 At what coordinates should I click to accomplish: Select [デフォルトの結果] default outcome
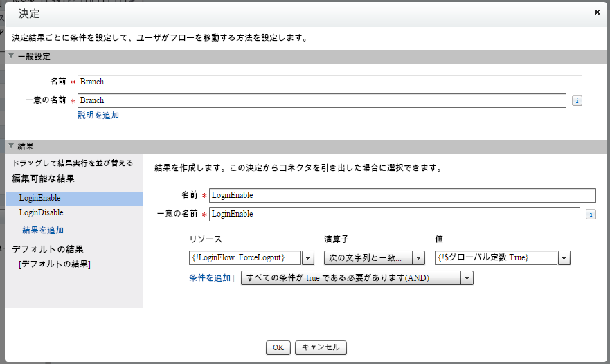click(55, 264)
